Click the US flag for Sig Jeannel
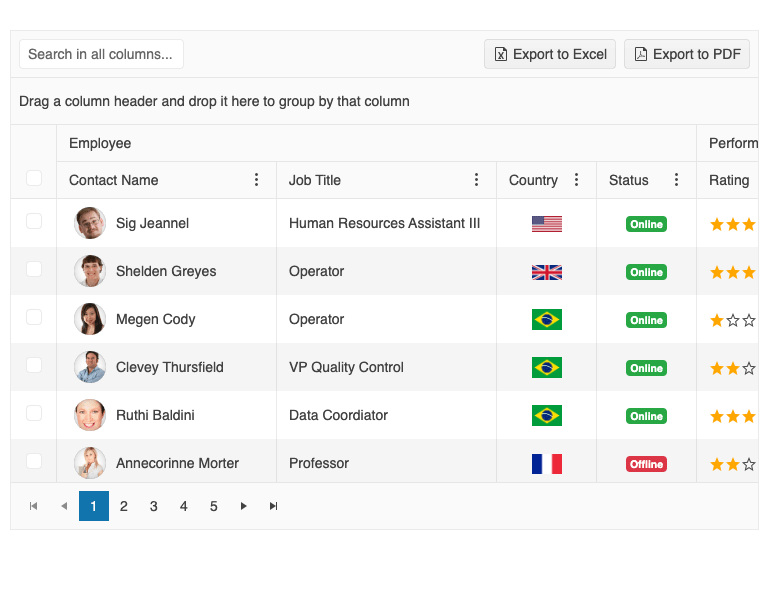770x590 pixels. click(547, 224)
